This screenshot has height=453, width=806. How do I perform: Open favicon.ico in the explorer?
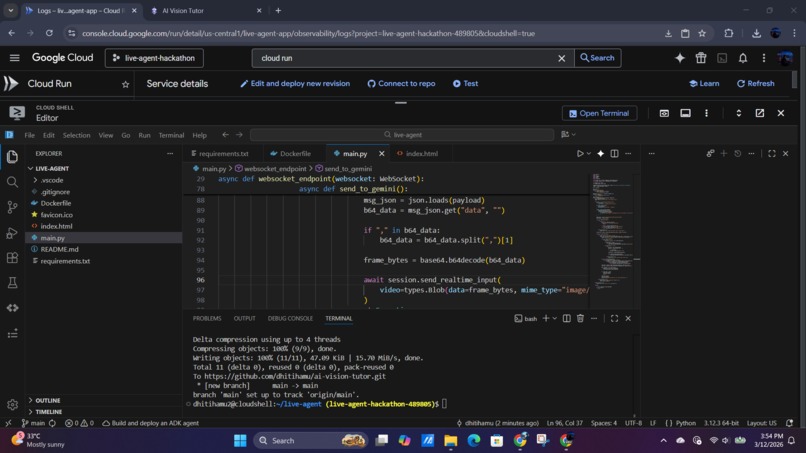pyautogui.click(x=57, y=214)
